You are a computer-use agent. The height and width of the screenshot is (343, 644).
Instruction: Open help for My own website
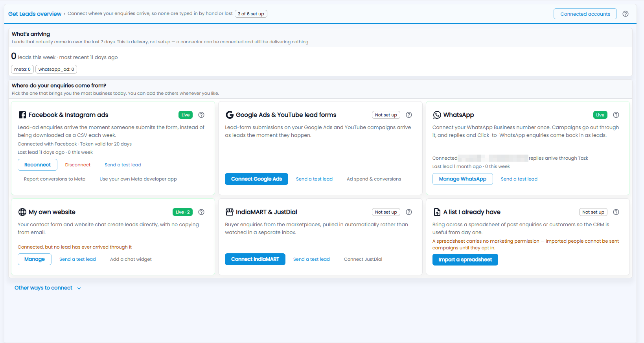(201, 212)
